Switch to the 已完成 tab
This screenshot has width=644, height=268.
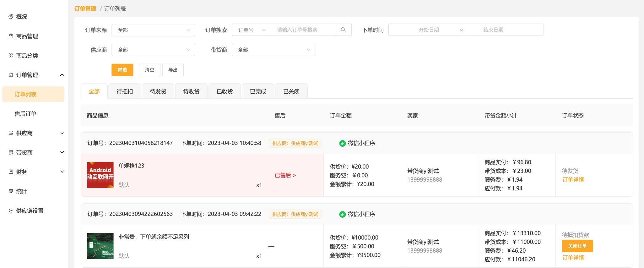coord(258,91)
